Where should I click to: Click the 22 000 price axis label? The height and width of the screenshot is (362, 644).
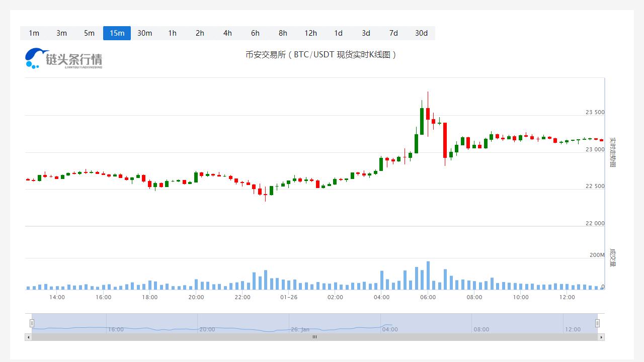595,224
